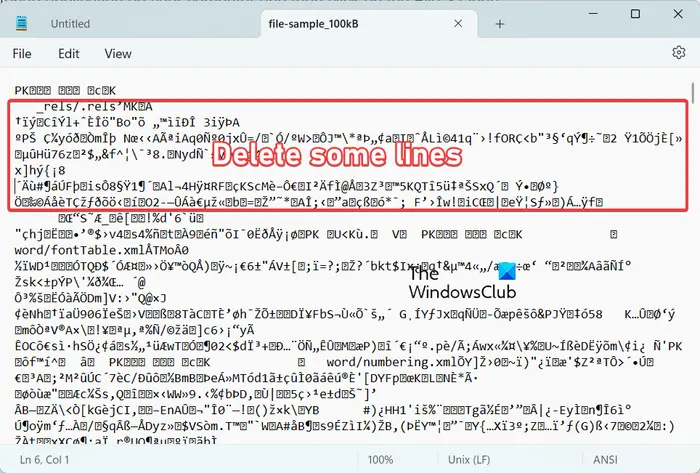This screenshot has width=700, height=473.
Task: Switch to the Untitled tab
Action: (70, 24)
